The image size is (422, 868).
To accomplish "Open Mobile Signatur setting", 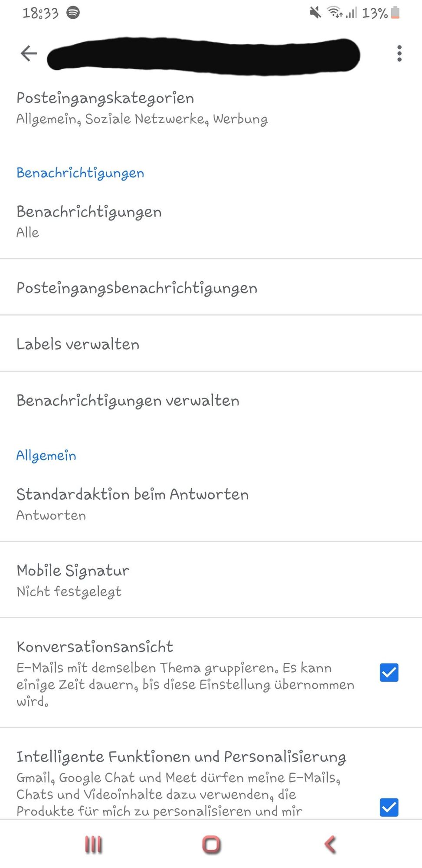I will [x=211, y=580].
